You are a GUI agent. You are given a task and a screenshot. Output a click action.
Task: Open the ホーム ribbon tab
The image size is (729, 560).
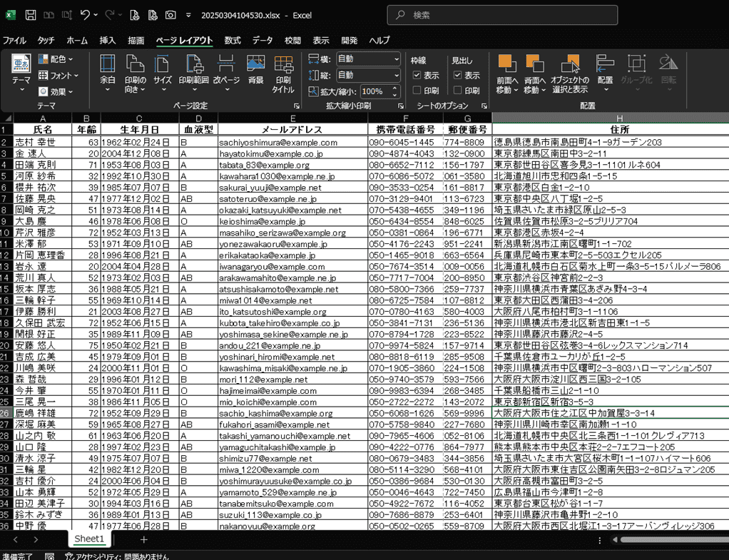click(x=77, y=41)
